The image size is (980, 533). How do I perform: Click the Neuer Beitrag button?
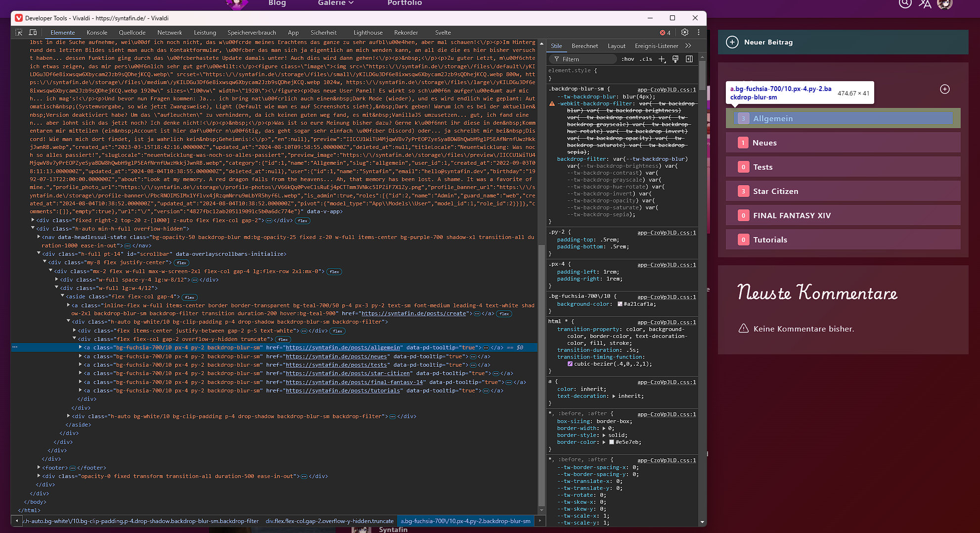pos(768,43)
